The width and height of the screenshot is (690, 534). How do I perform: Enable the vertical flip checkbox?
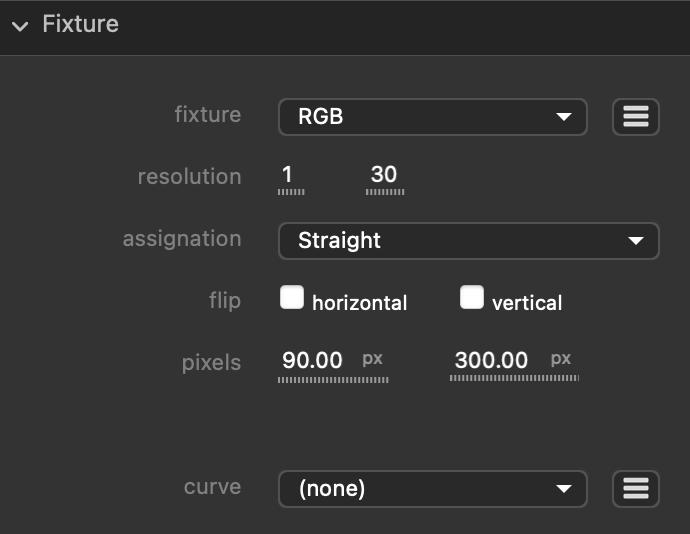pos(472,298)
